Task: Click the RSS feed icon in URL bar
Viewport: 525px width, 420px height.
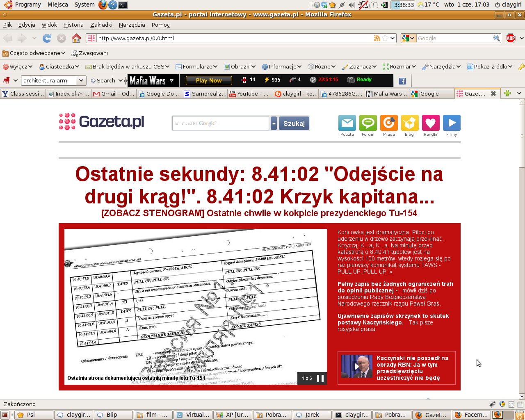Action: 377,38
